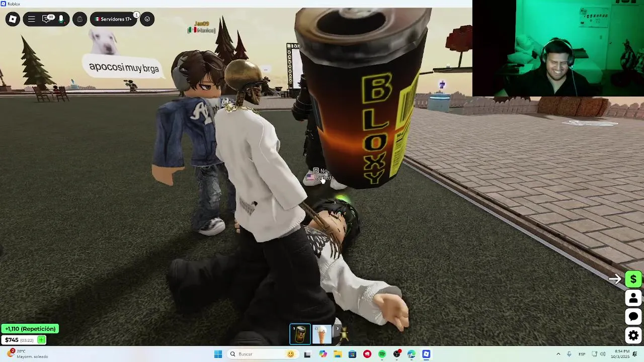Select the ice cream hotbar slot 2
Image resolution: width=644 pixels, height=362 pixels.
(x=321, y=334)
